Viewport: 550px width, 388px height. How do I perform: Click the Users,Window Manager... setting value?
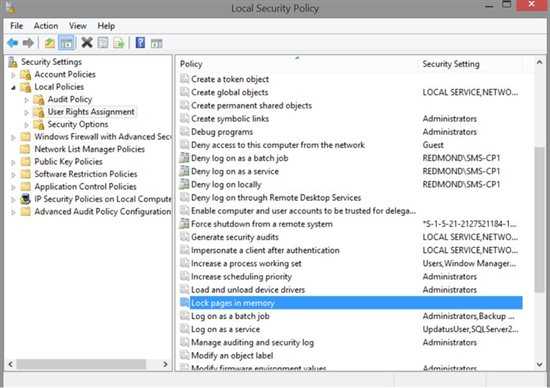coord(469,263)
